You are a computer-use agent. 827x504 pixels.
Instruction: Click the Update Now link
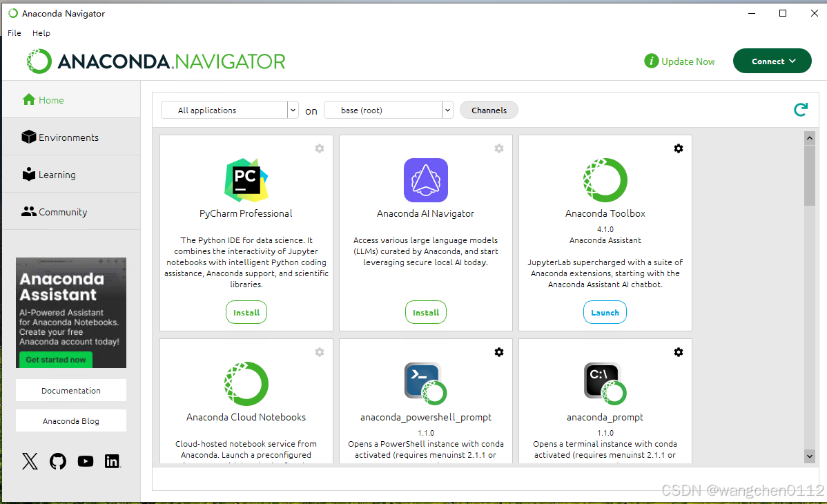pyautogui.click(x=688, y=61)
